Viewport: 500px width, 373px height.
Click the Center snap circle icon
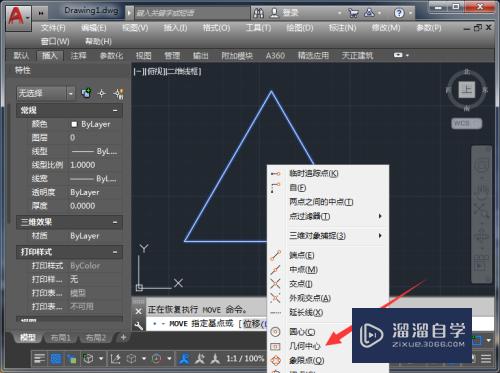tap(275, 332)
